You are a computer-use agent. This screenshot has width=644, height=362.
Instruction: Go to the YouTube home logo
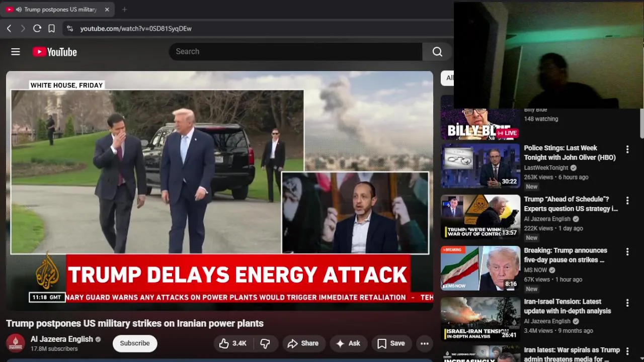click(x=54, y=52)
